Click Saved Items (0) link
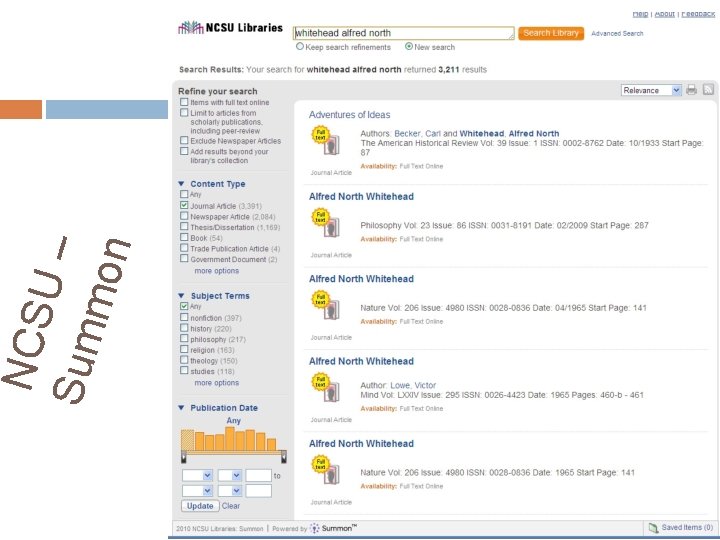This screenshot has height=540, width=720. (687, 528)
